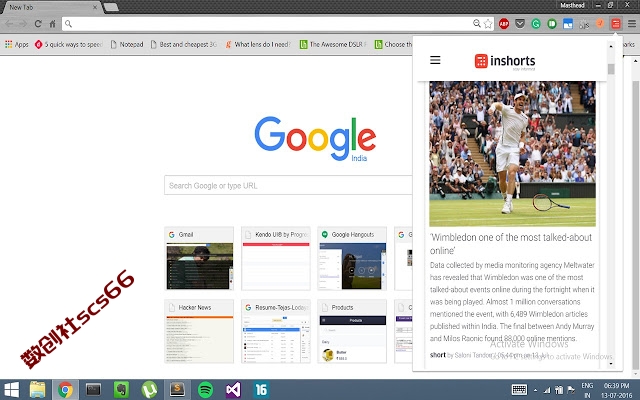Image resolution: width=640 pixels, height=400 pixels.
Task: Open Spotify from the taskbar
Action: click(205, 390)
